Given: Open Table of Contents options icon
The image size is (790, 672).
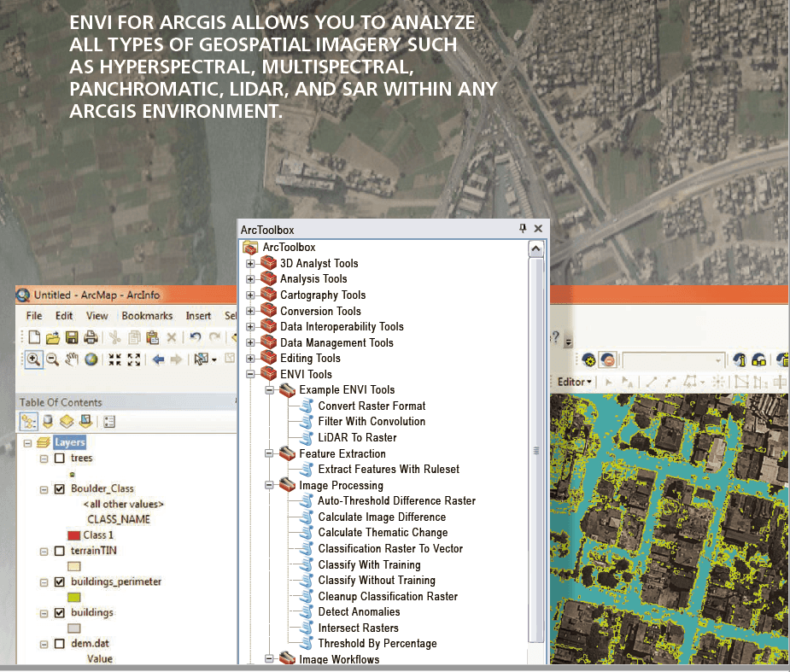Looking at the screenshot, I should 109,422.
